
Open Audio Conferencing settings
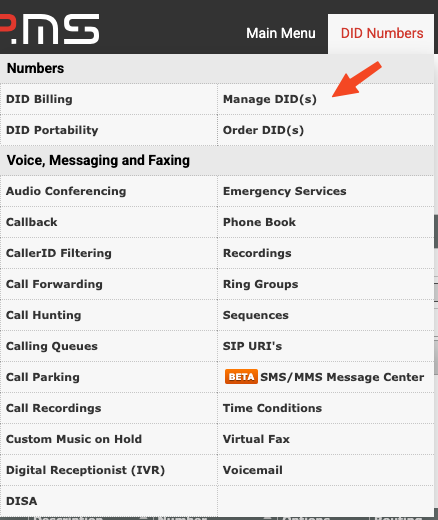[x=66, y=191]
